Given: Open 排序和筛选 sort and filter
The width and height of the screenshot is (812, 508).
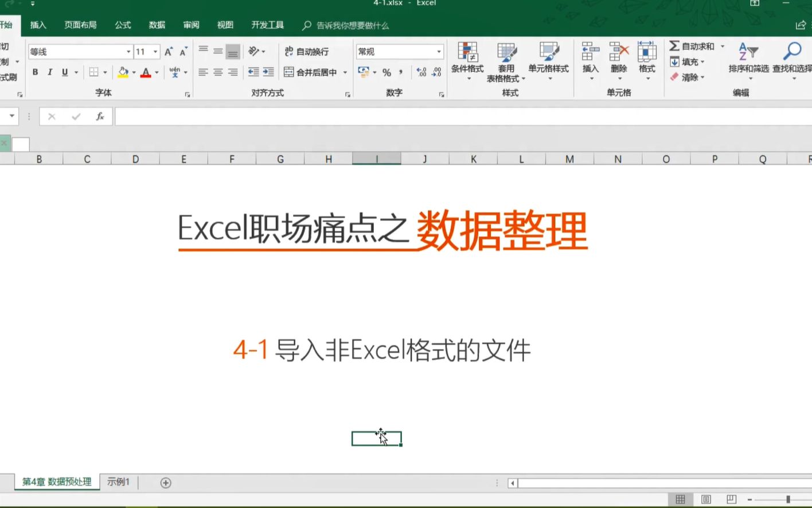Looking at the screenshot, I should 748,61.
